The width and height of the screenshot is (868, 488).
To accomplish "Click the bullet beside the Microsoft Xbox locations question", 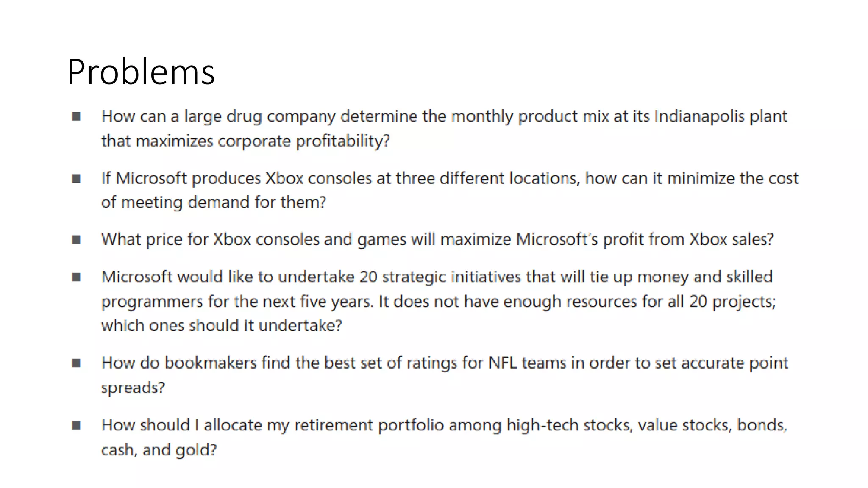I will tap(76, 178).
